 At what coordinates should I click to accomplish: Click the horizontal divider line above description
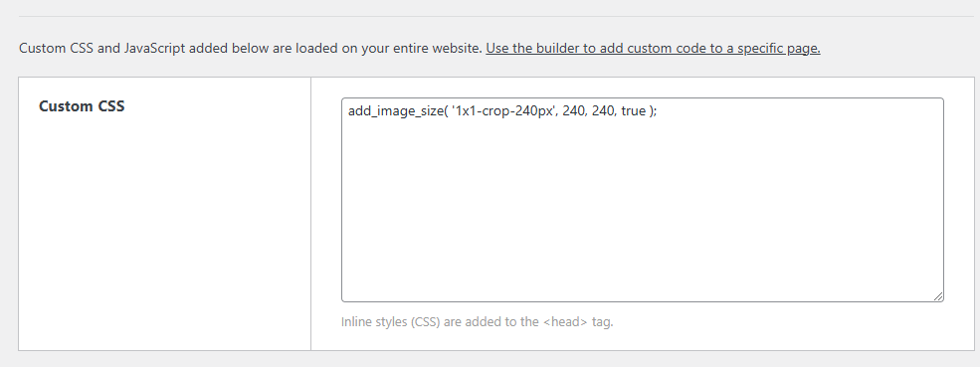point(499,16)
